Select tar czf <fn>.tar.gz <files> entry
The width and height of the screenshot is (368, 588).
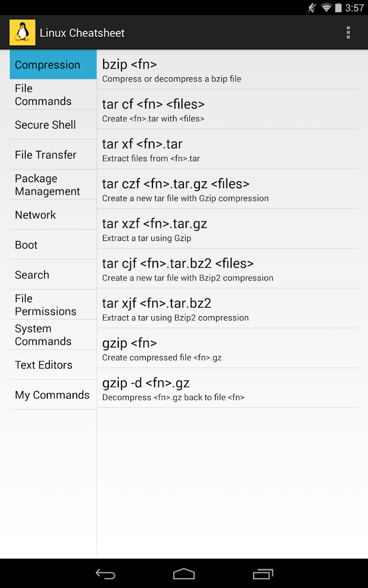[x=228, y=189]
